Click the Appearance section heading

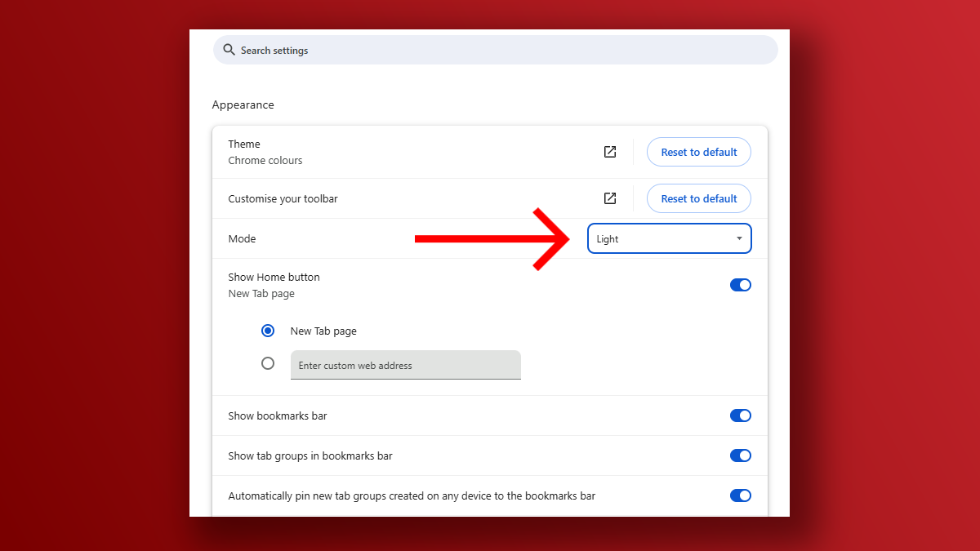[243, 105]
